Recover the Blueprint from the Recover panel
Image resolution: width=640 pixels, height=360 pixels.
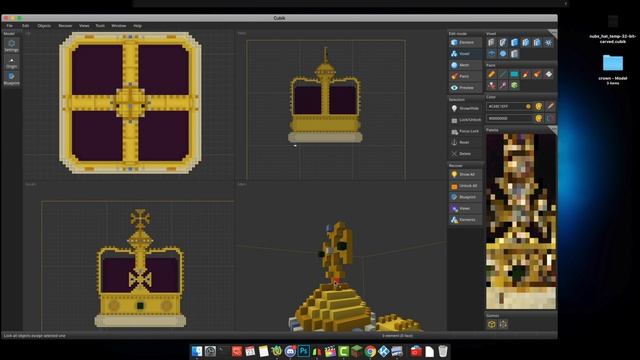pos(465,197)
